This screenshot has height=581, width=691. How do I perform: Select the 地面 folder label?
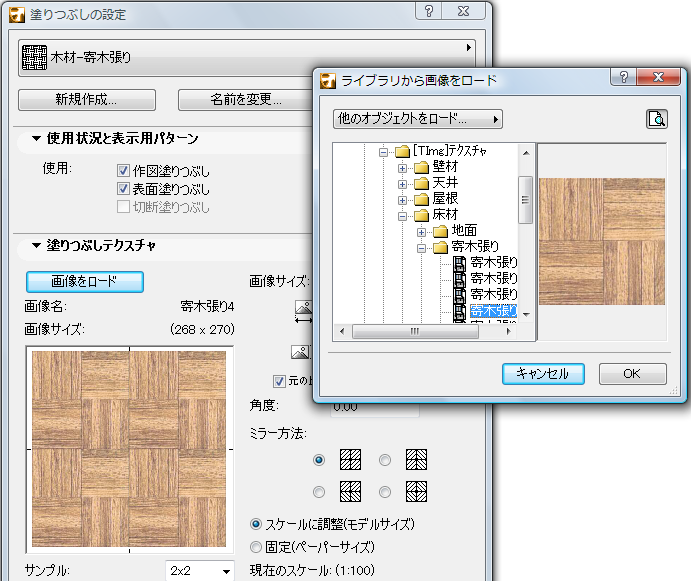(x=464, y=231)
